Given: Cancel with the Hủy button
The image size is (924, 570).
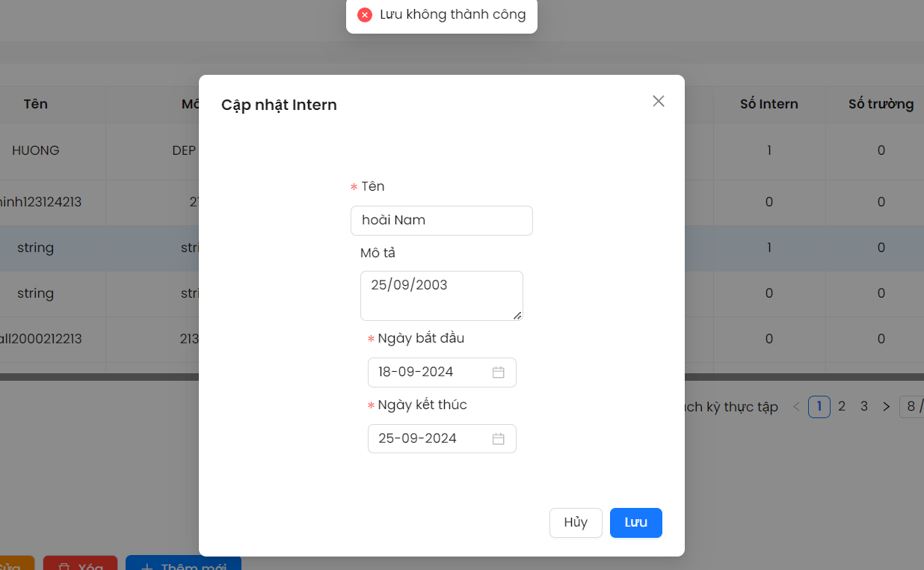Looking at the screenshot, I should tap(576, 523).
